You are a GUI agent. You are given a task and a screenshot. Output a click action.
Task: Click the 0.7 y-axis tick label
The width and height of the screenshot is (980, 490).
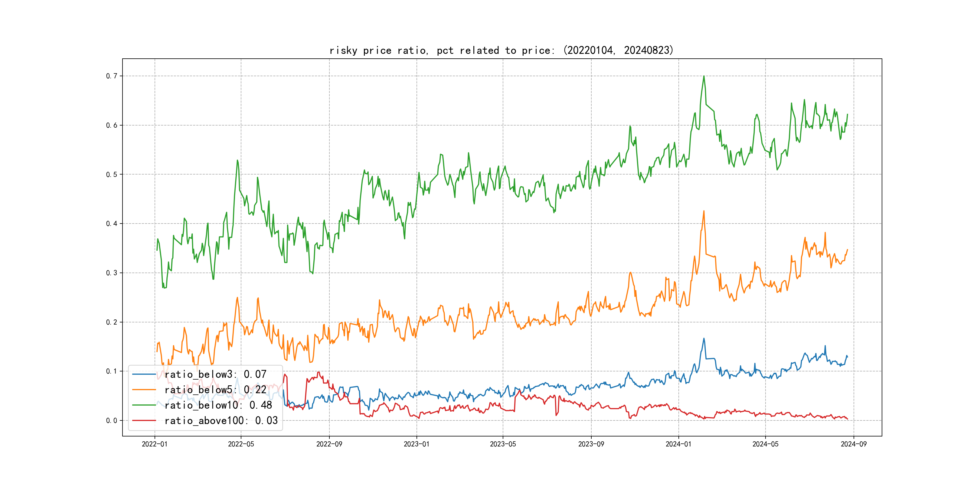(x=112, y=76)
